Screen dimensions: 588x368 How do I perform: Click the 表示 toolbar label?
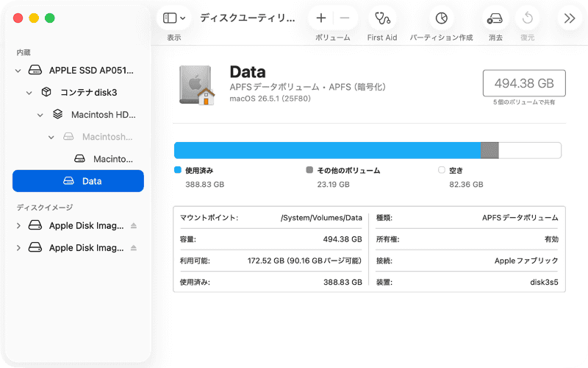coord(174,38)
